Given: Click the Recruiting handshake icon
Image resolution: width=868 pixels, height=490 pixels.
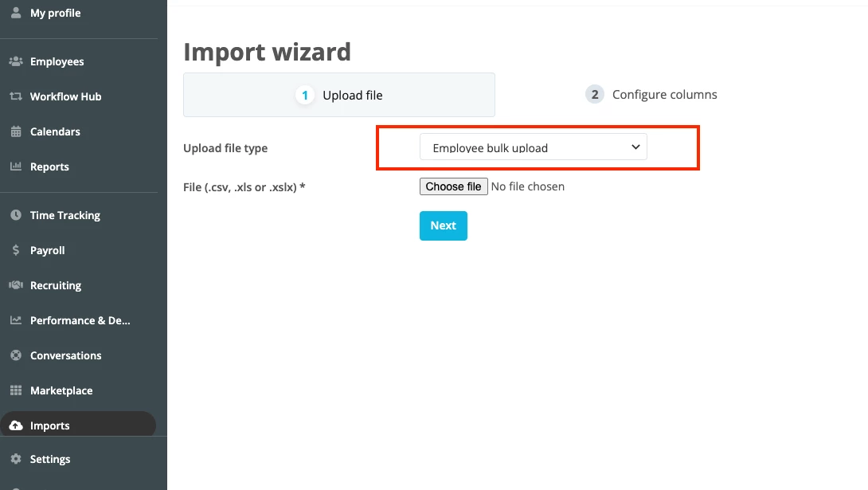Looking at the screenshot, I should [x=16, y=284].
